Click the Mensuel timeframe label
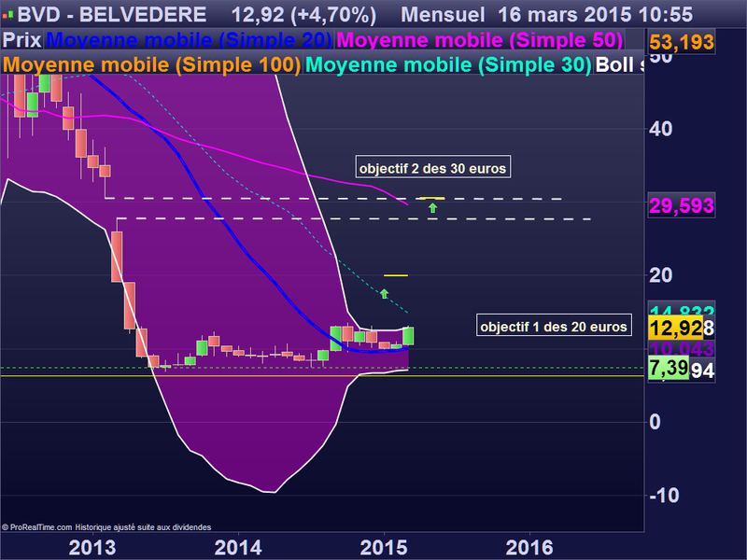 tap(443, 15)
